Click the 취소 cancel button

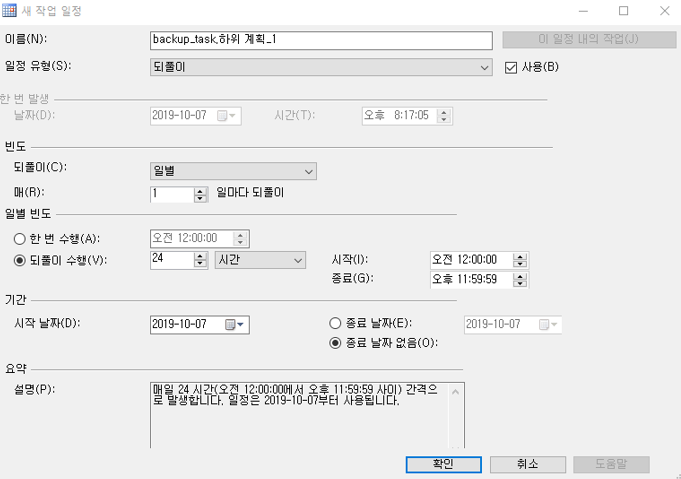coord(528,464)
